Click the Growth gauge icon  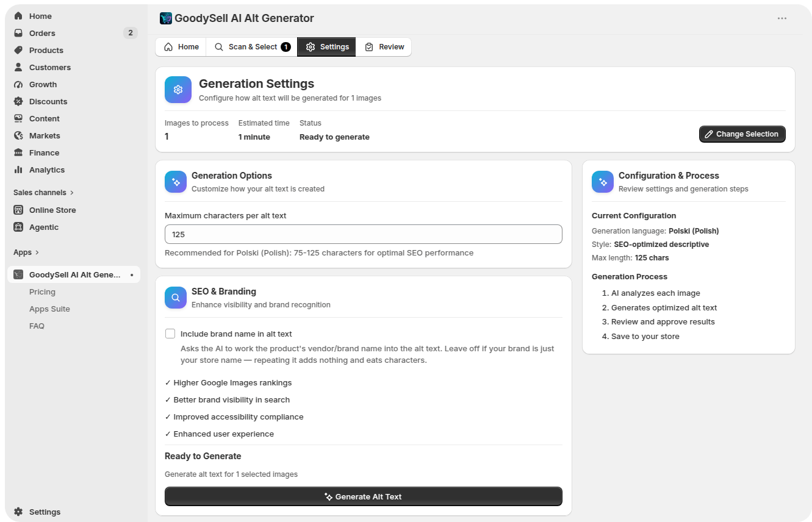pyautogui.click(x=18, y=84)
